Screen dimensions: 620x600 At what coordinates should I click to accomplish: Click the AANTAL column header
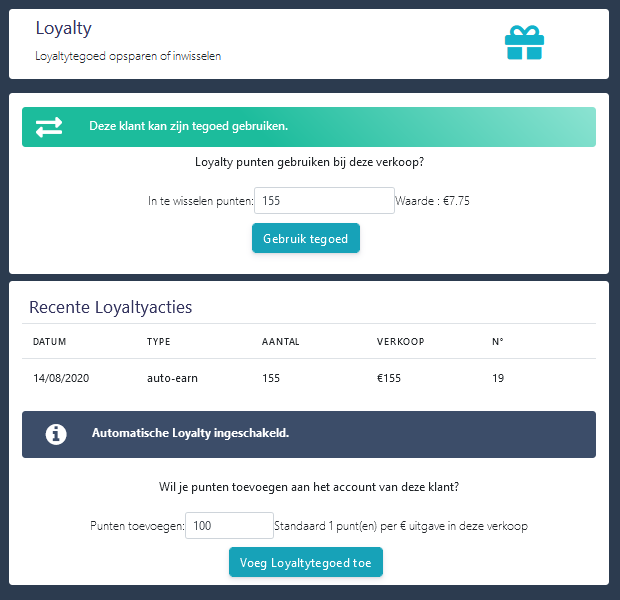(x=280, y=342)
